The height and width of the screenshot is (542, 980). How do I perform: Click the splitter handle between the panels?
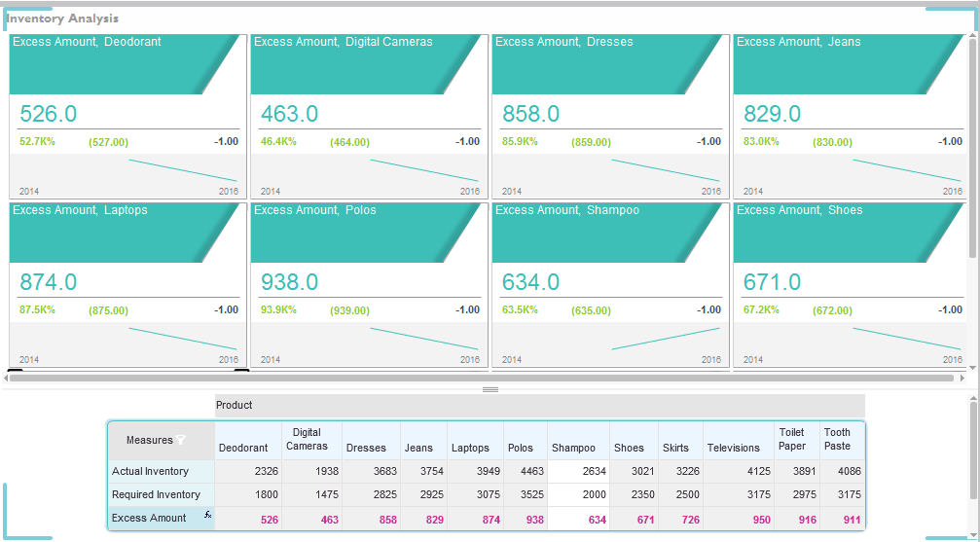490,389
